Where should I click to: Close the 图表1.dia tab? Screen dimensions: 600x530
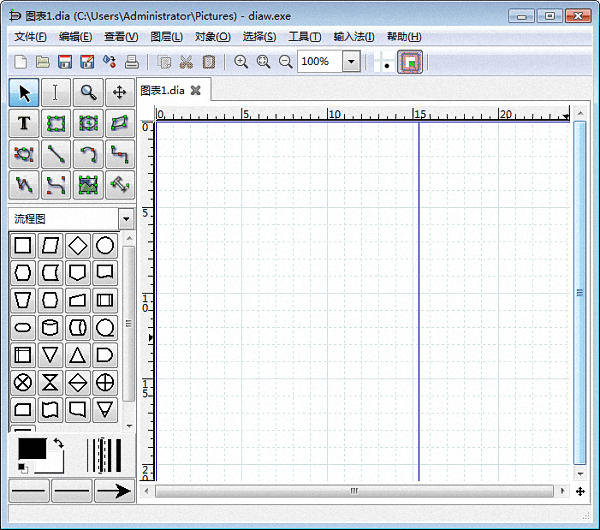coord(196,90)
